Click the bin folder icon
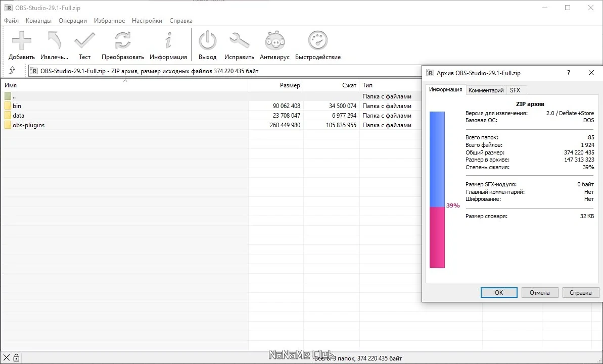This screenshot has width=603, height=364. [8, 106]
